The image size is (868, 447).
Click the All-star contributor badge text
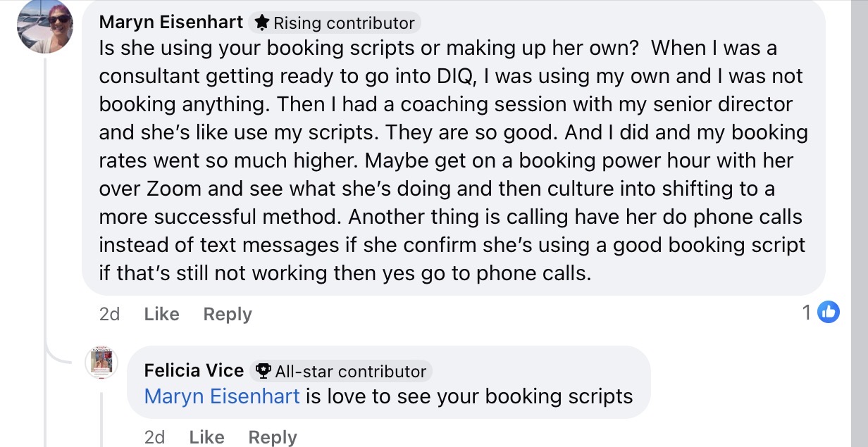350,371
